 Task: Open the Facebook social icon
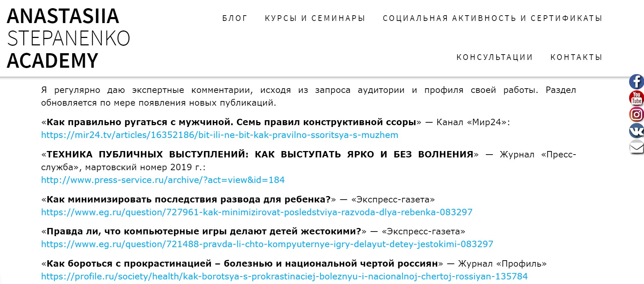636,82
